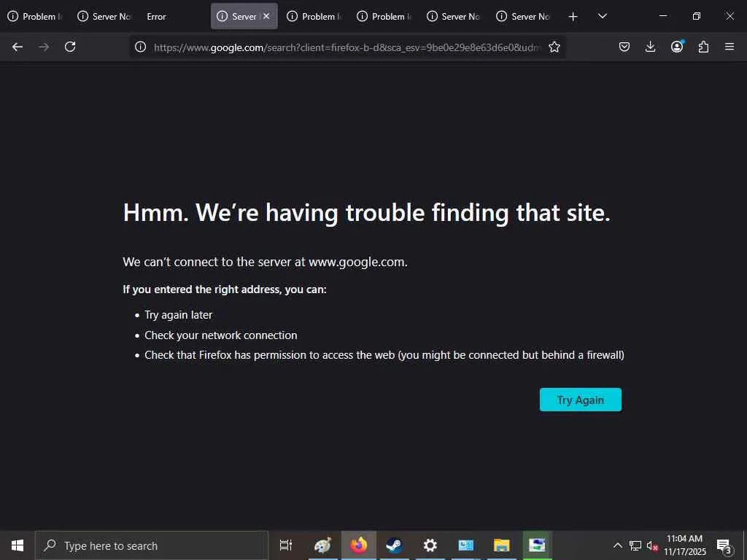Bookmark this page with the star
747x560 pixels.
click(554, 47)
